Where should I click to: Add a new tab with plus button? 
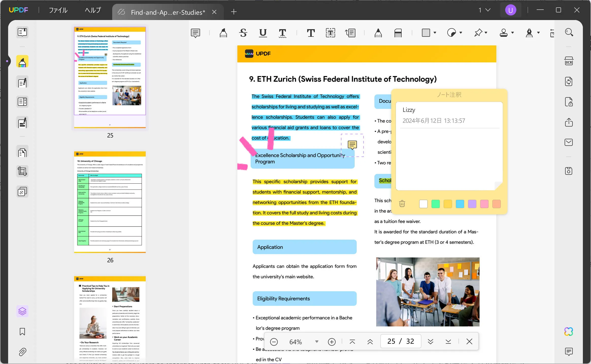(234, 12)
